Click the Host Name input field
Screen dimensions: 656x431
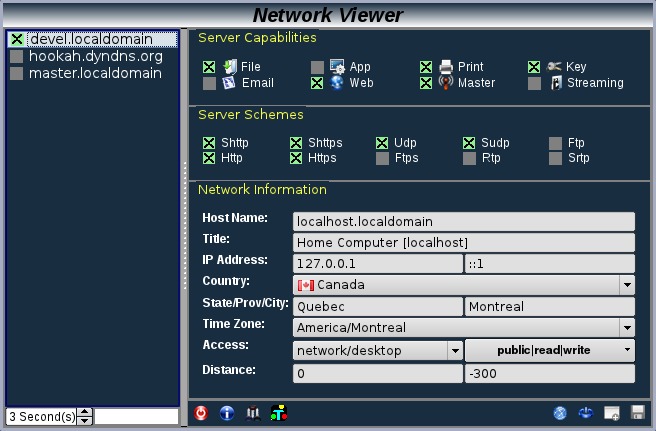pos(464,221)
